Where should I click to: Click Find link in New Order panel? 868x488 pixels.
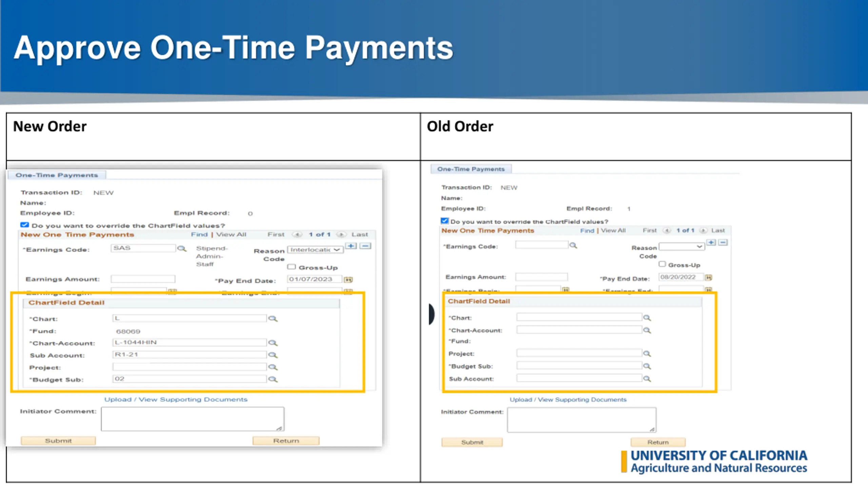(199, 235)
